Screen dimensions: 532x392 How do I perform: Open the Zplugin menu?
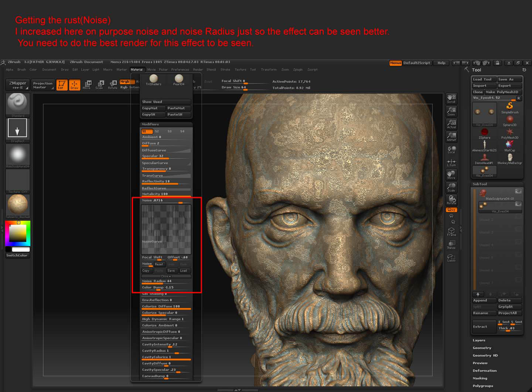[298, 69]
